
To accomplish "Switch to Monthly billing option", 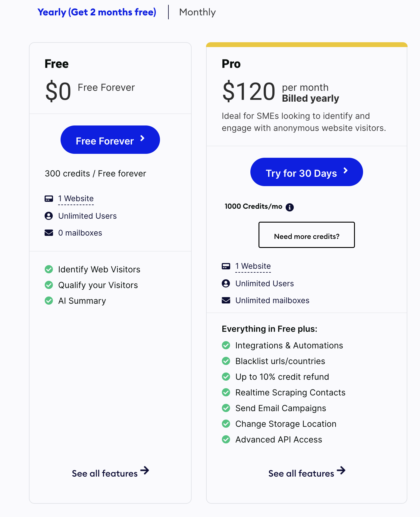I will [197, 12].
